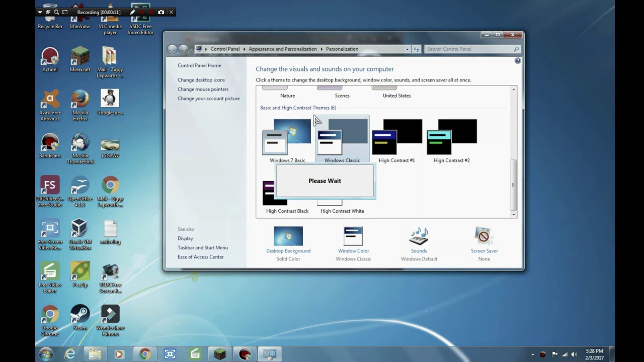Open the Google Chrome desktop shortcut
Screen dimensions: 644x362
[x=50, y=321]
